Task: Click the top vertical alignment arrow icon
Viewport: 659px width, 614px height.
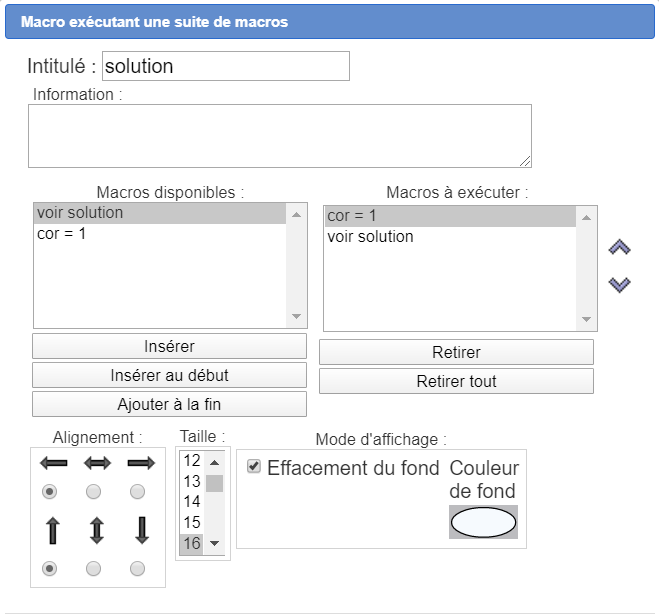Action: 52,529
